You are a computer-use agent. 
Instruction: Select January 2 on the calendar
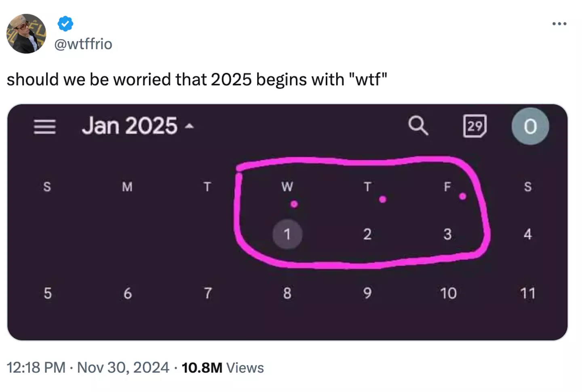point(367,234)
